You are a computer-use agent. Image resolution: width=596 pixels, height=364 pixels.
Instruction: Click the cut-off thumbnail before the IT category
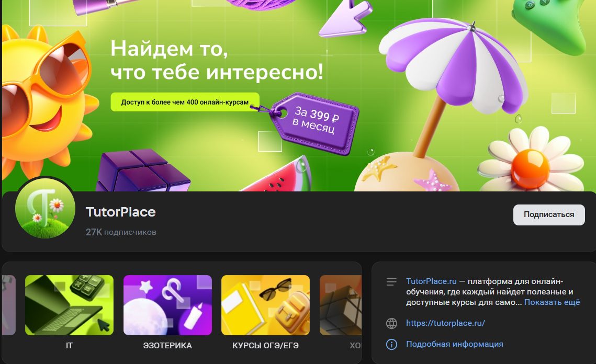(8, 305)
